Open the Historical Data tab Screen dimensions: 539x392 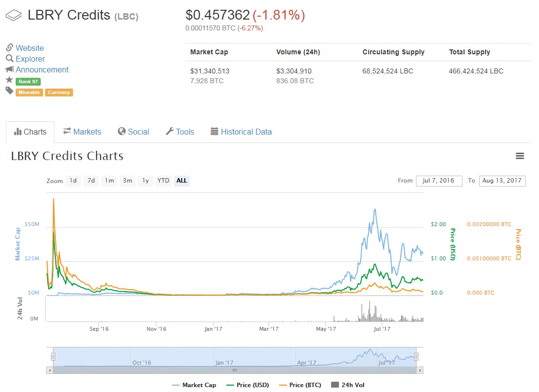click(241, 132)
